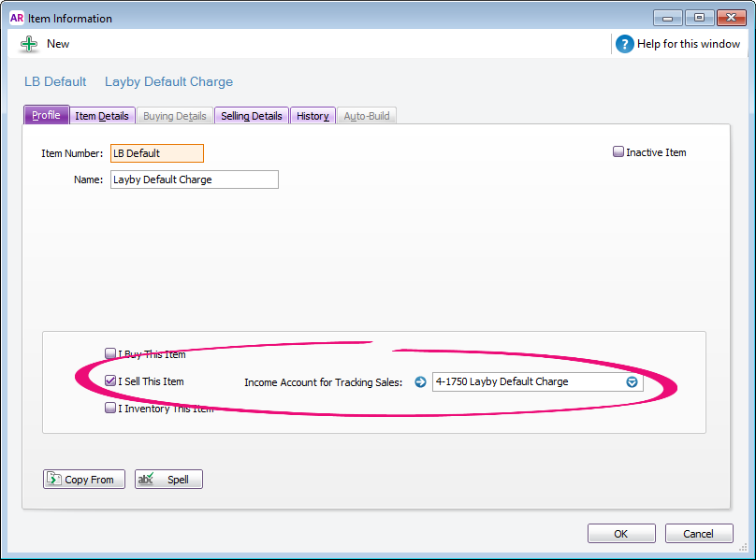
Task: Click the Name text field
Action: click(194, 179)
